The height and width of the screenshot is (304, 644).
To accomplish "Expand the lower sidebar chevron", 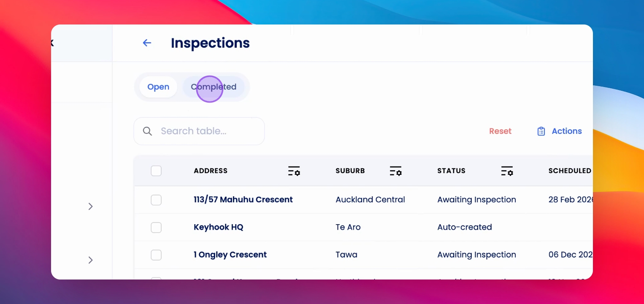I will tap(90, 260).
